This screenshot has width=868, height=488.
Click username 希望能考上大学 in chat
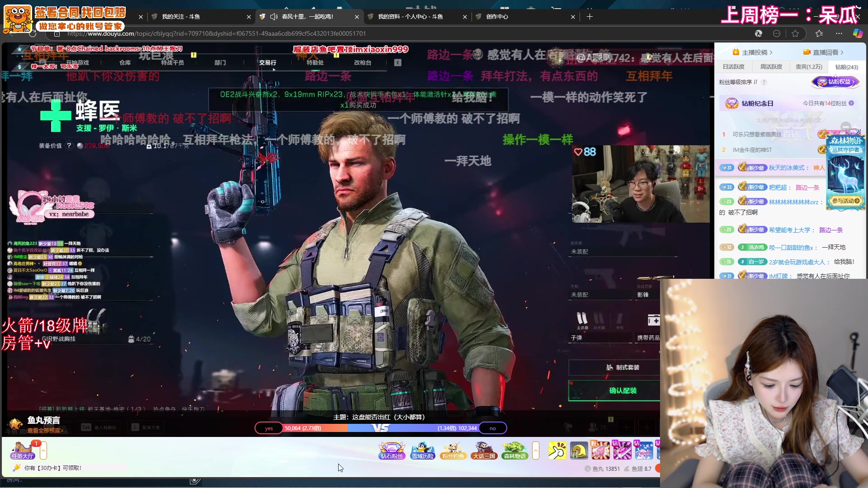coord(789,230)
